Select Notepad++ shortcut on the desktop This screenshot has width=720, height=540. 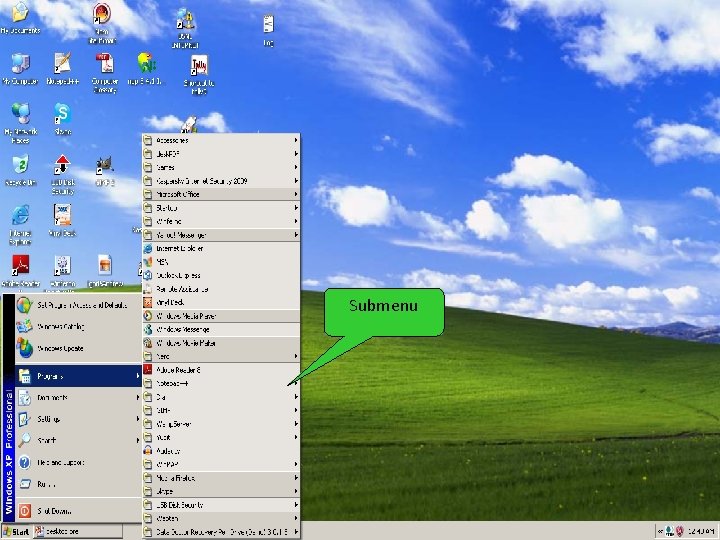[x=62, y=69]
